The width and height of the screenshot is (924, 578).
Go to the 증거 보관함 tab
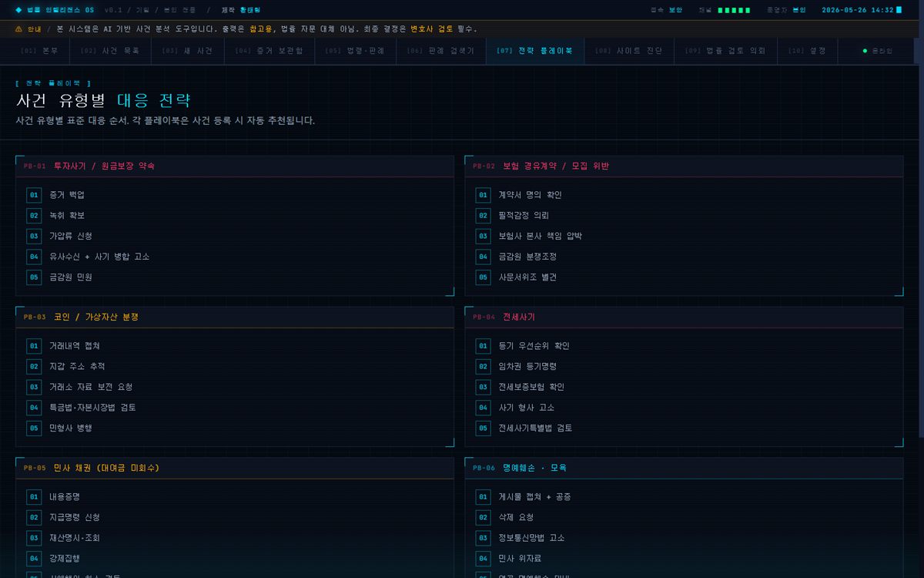[269, 51]
